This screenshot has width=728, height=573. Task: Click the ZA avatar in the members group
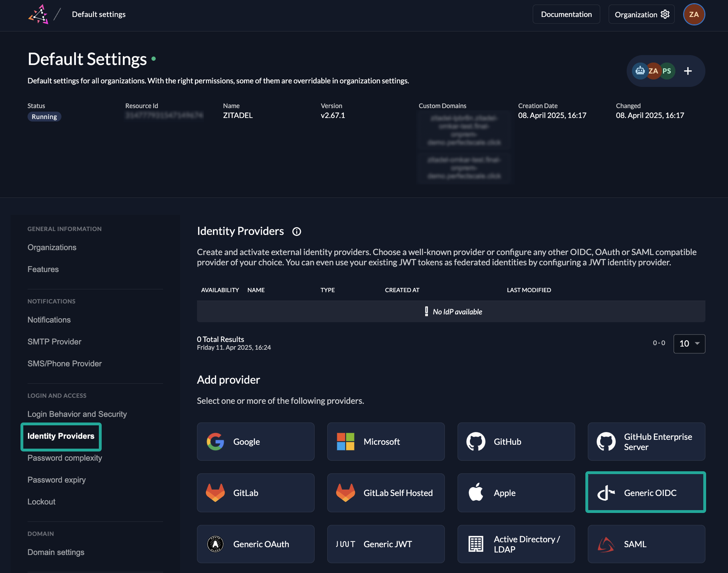click(x=653, y=71)
